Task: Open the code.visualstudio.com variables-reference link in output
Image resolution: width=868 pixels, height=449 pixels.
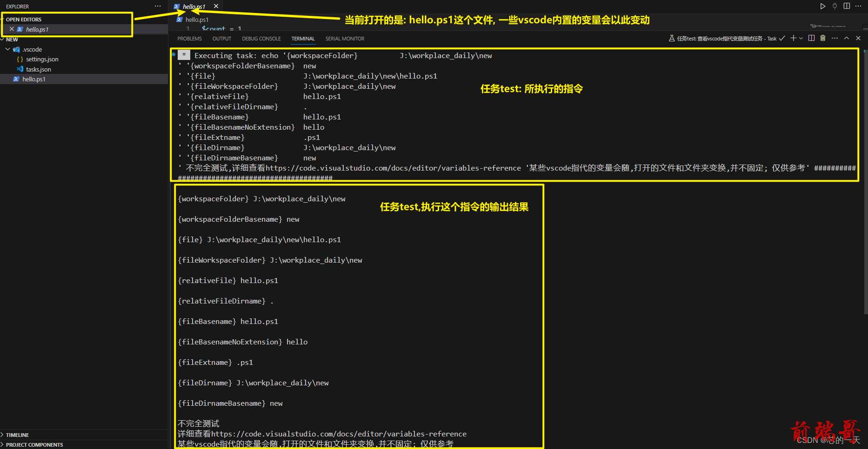Action: tap(339, 434)
